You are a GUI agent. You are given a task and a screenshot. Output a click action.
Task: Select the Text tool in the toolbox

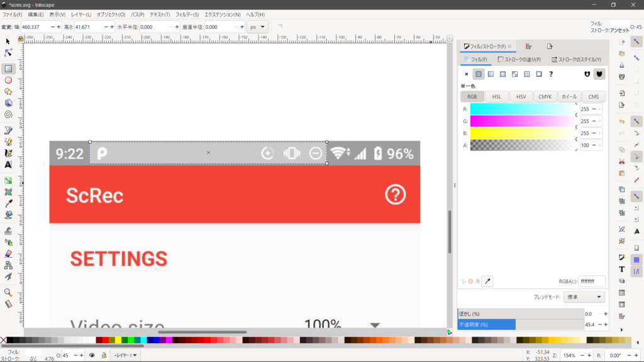pos(8,165)
